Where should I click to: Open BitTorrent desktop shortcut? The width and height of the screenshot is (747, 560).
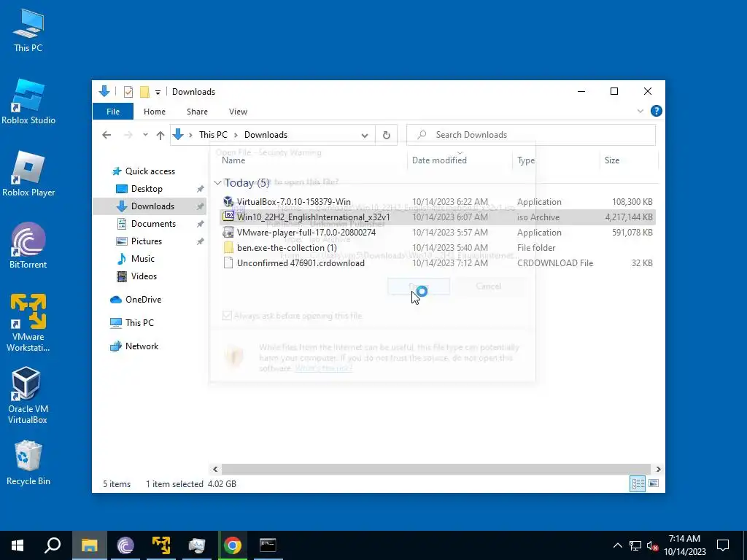28,246
